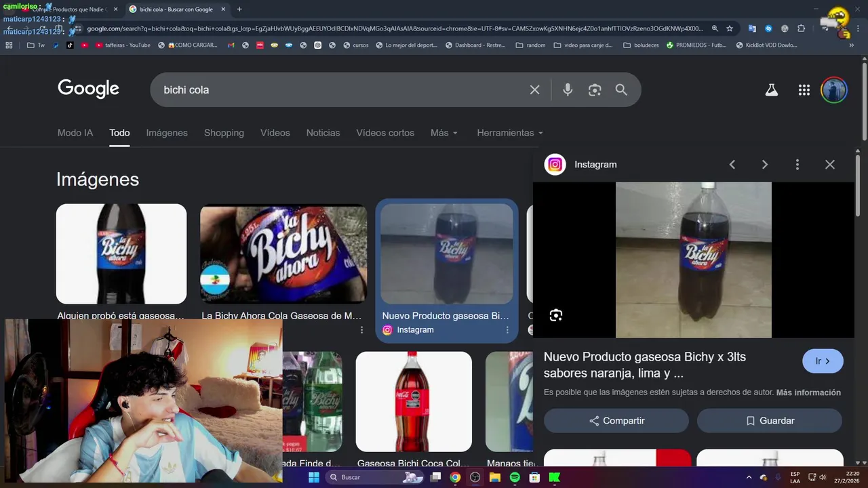Clear the search box with the X icon
868x488 pixels.
point(534,89)
